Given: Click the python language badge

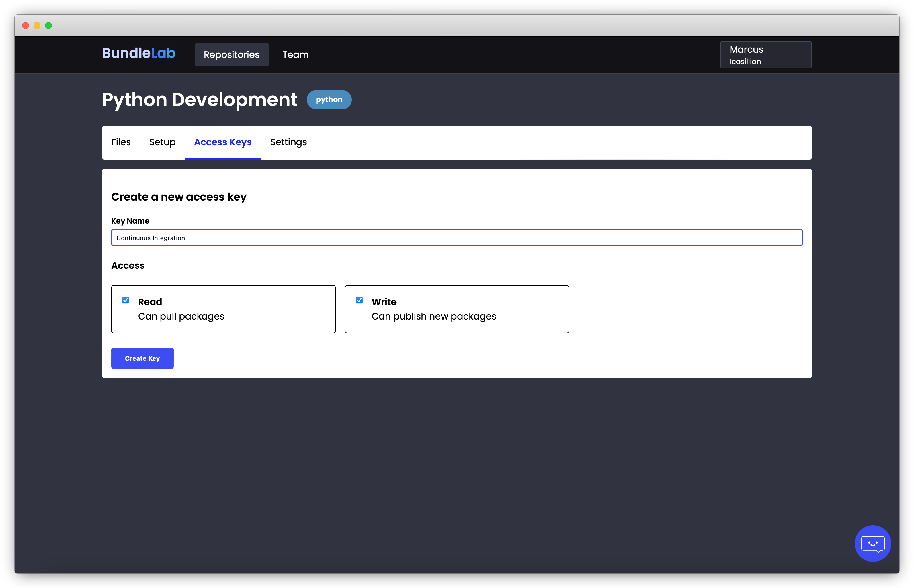Looking at the screenshot, I should pos(329,100).
